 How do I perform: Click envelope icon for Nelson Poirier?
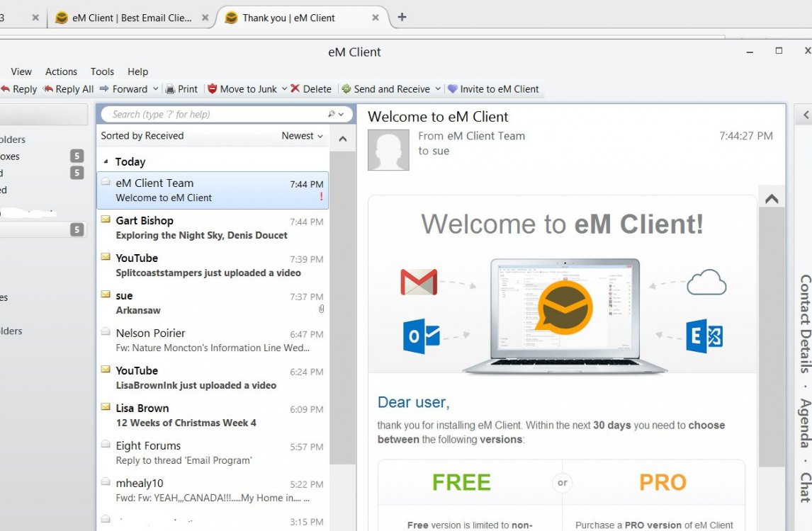106,332
